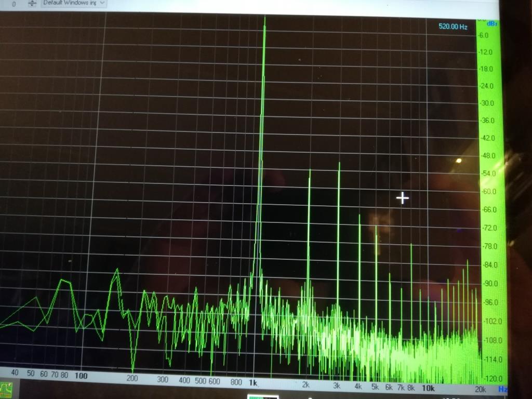Viewport: 532px width, 399px height.
Task: Click the 40 label on the frequency axis
Action: 15,373
